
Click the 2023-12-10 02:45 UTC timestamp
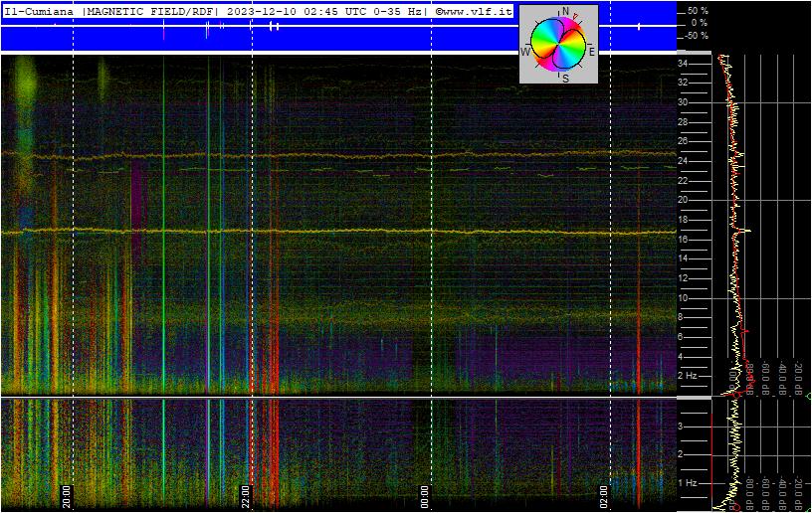pos(298,11)
